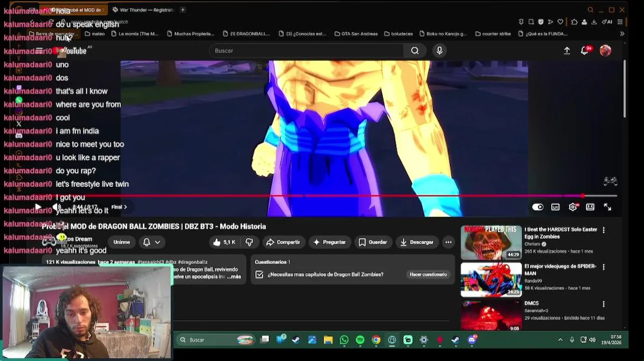Open browser search-tabs magnifier in title bar
Screen dimensions: 644x361
click(590, 10)
